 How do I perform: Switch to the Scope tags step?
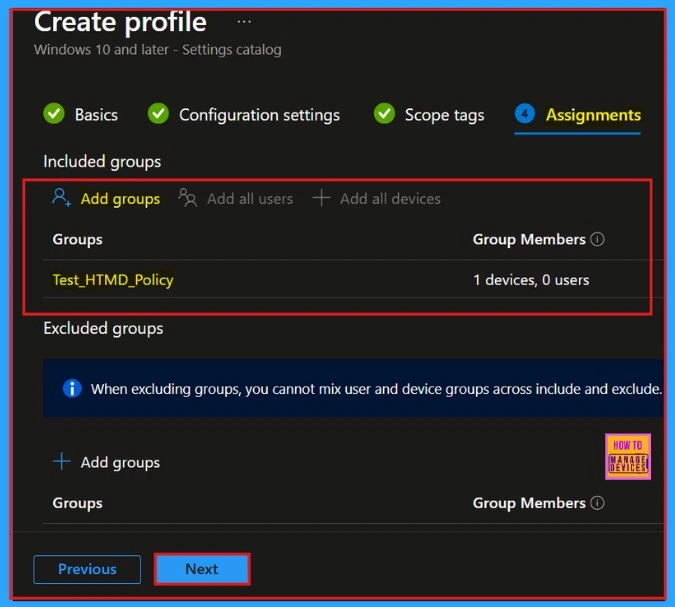(x=429, y=115)
